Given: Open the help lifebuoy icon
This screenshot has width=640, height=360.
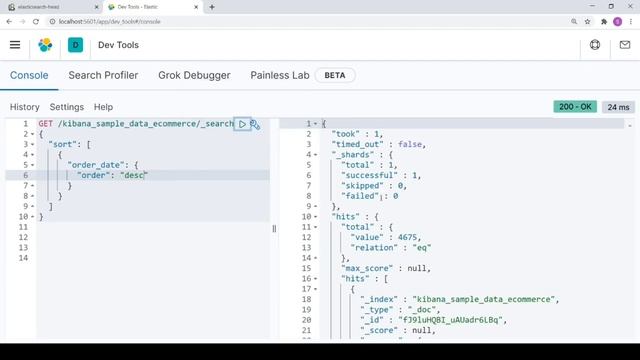Looking at the screenshot, I should coord(595,45).
